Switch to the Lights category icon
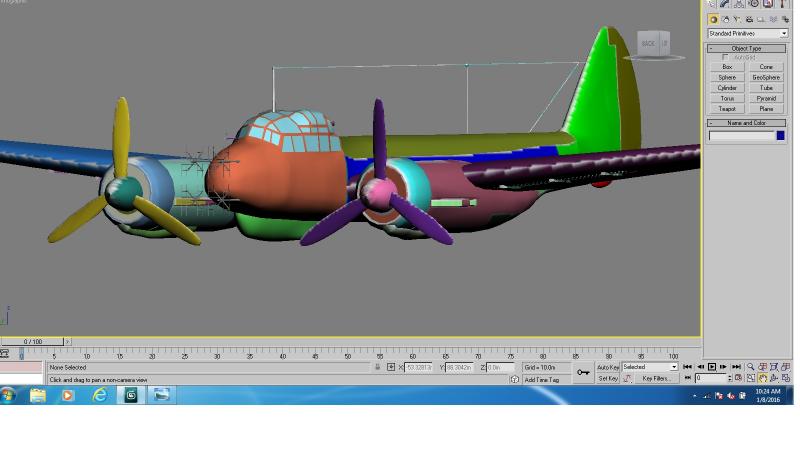This screenshot has width=800, height=450. pyautogui.click(x=737, y=20)
